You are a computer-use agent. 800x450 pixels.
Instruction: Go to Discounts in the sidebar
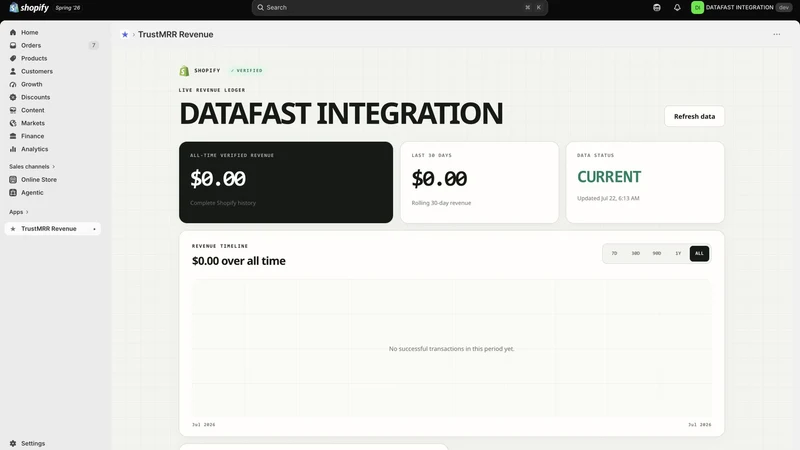(x=36, y=97)
